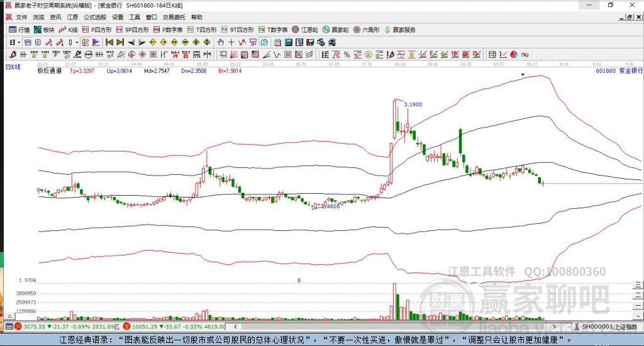
Task: Click the Up=3.0614 indicator value
Action: [119, 70]
